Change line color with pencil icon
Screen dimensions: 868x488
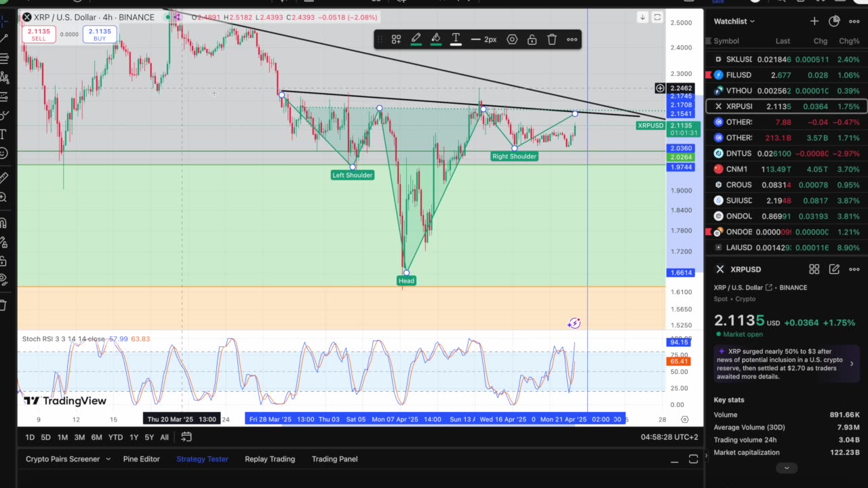tap(416, 39)
